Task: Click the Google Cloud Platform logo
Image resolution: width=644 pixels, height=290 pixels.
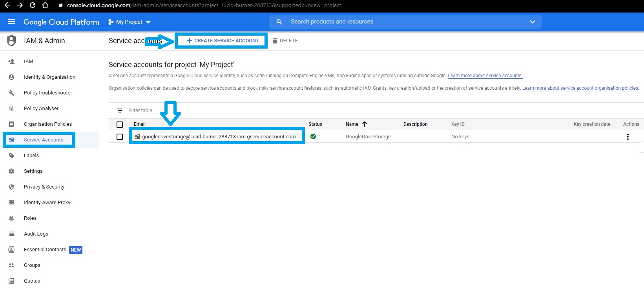Action: pos(61,22)
